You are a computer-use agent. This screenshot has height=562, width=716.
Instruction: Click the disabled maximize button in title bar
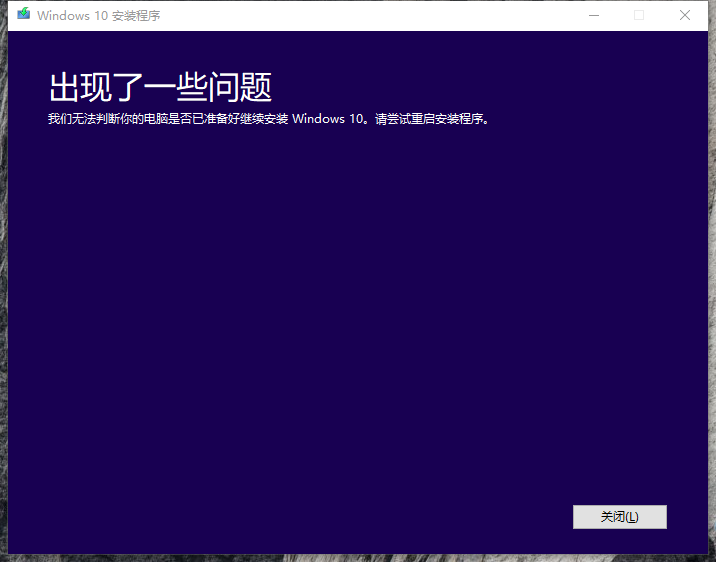(639, 15)
